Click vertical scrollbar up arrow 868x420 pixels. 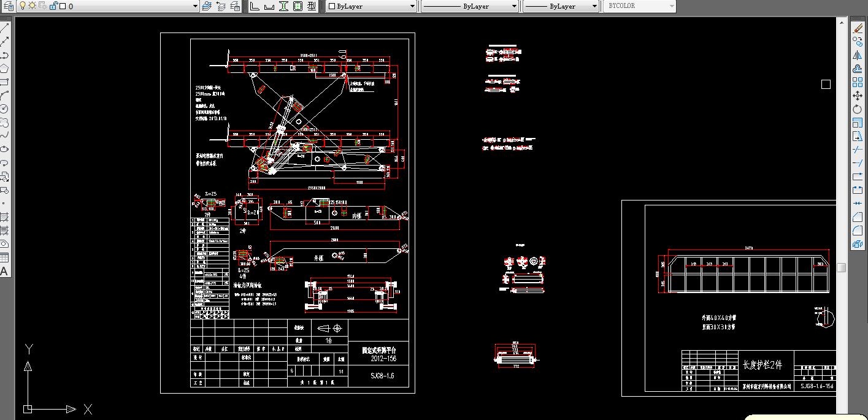(841, 21)
